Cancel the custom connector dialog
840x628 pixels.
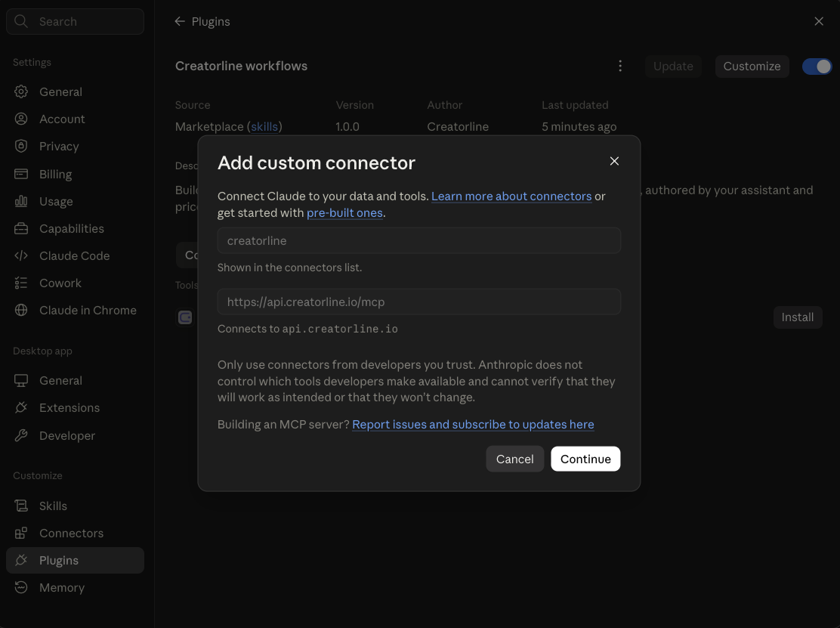coord(515,459)
